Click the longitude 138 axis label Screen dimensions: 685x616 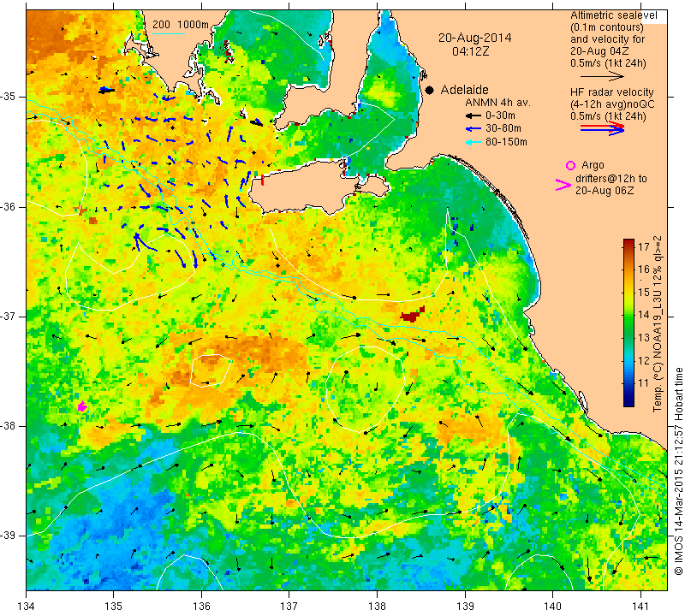click(377, 607)
